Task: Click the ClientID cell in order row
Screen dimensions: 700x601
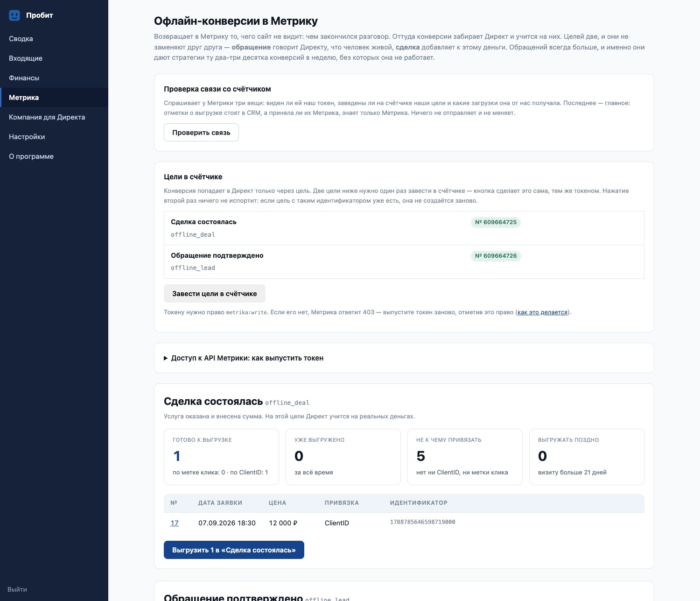Action: coord(337,523)
